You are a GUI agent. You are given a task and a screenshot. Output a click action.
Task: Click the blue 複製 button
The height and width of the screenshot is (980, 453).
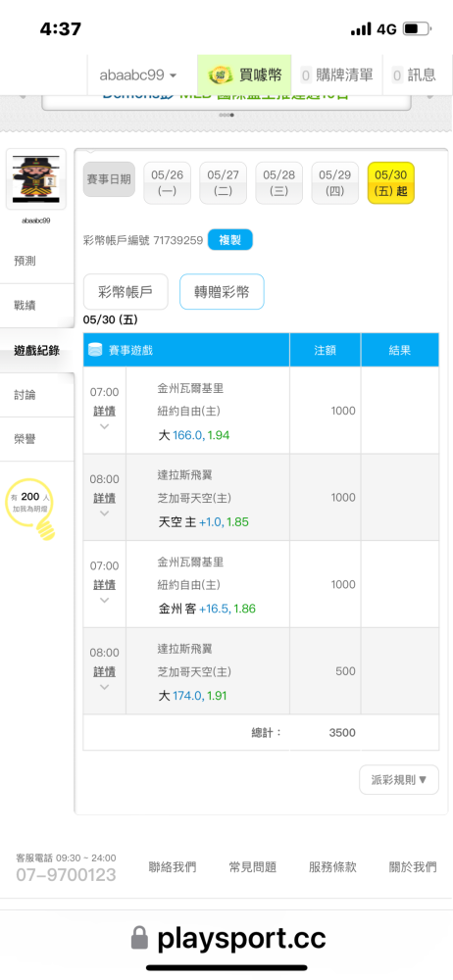tap(230, 240)
